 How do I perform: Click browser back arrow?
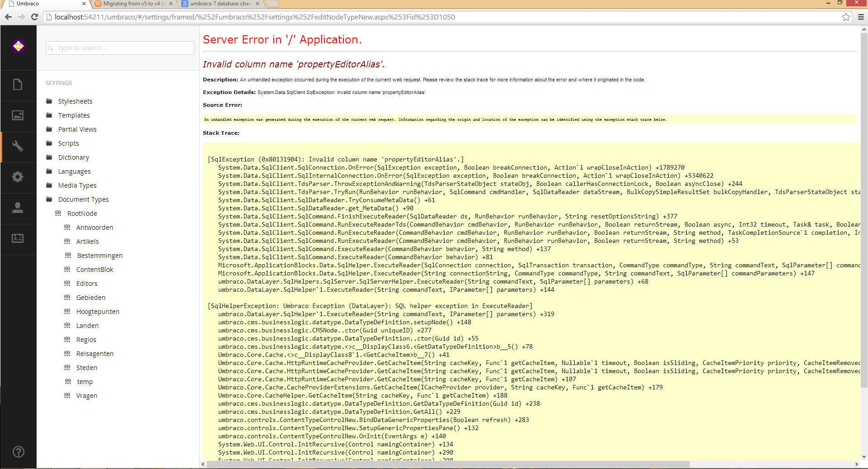8,17
